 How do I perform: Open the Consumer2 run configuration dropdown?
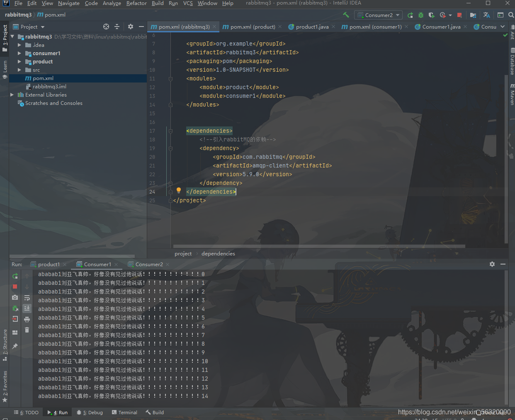pos(379,15)
